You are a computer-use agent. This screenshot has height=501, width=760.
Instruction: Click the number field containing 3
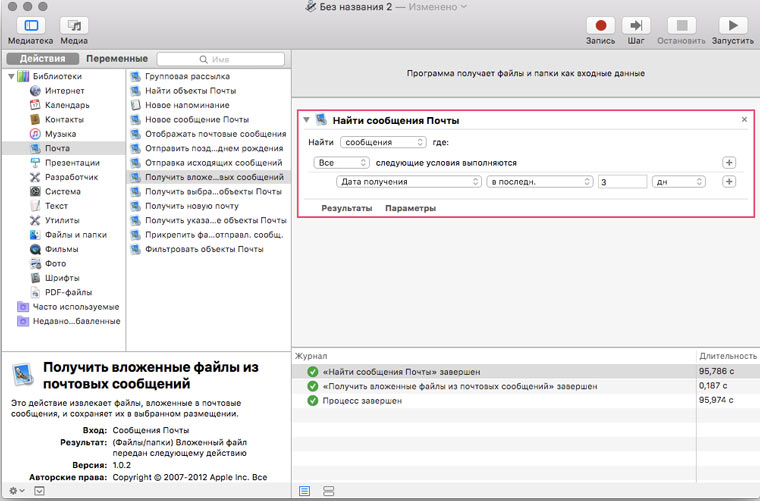point(622,182)
